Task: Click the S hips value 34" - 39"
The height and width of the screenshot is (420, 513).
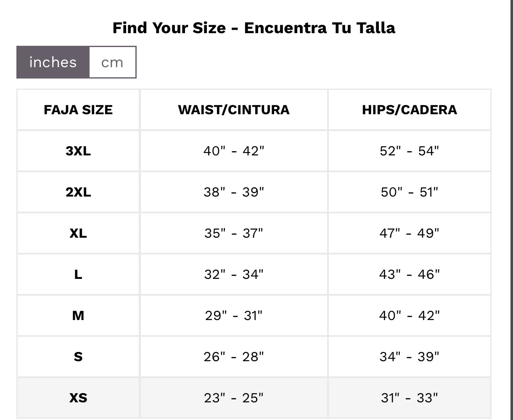Action: [409, 357]
